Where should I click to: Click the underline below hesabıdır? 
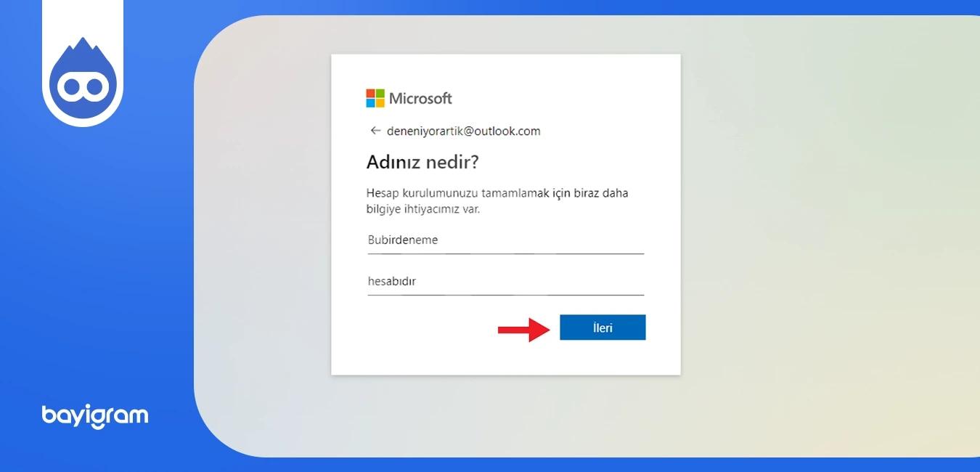(x=505, y=294)
